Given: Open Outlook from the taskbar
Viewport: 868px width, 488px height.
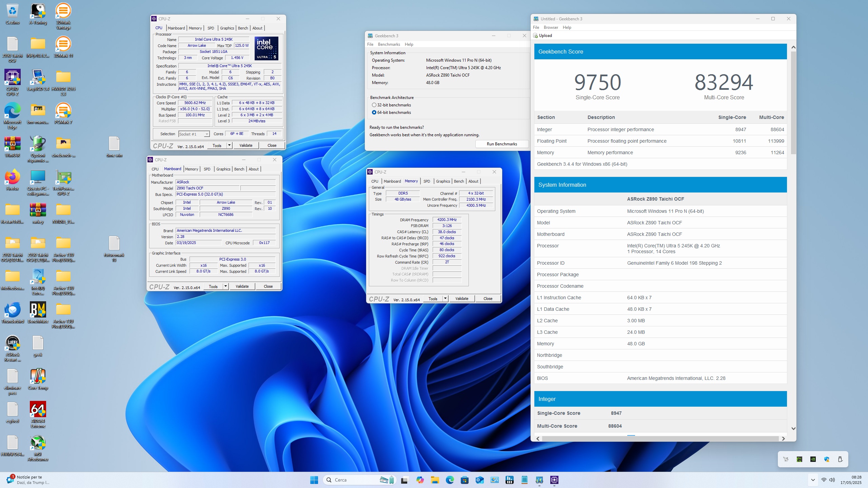Looking at the screenshot, I should (480, 480).
